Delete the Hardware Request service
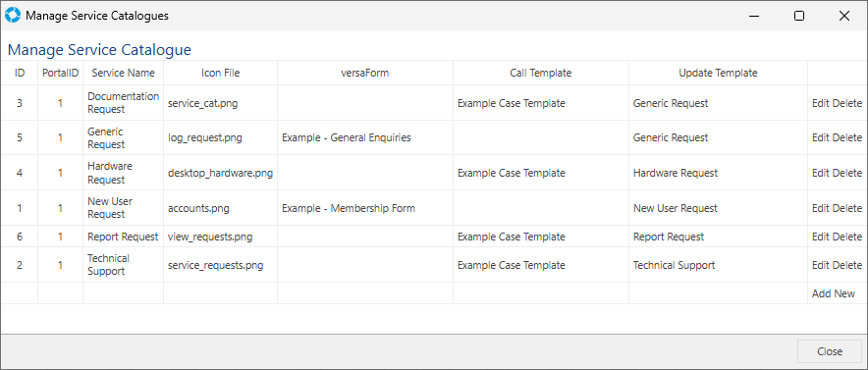Screen dimensions: 868x370 tap(847, 173)
